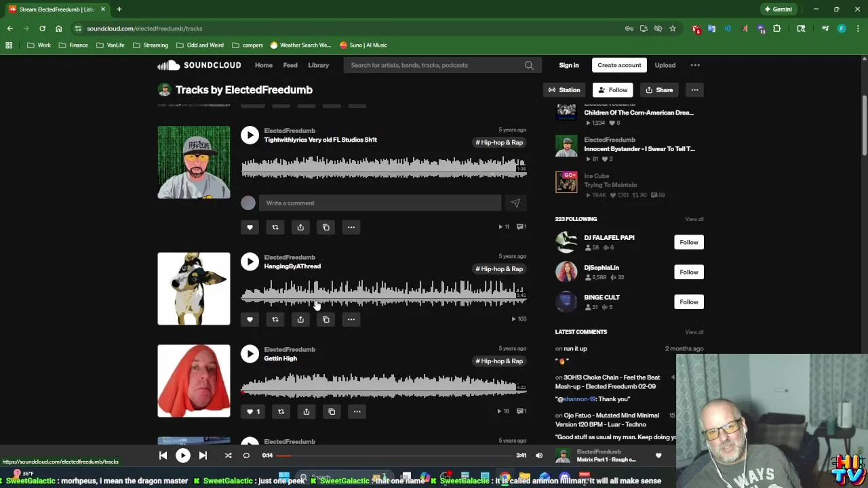Play the Tightwithlyrics Very old FL Studios track

[250, 135]
